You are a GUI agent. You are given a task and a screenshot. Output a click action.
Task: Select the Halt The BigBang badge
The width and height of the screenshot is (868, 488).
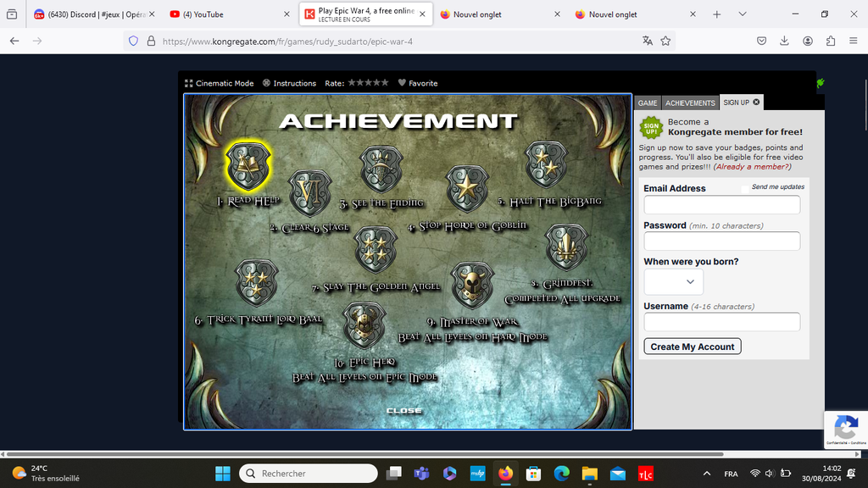tap(546, 164)
